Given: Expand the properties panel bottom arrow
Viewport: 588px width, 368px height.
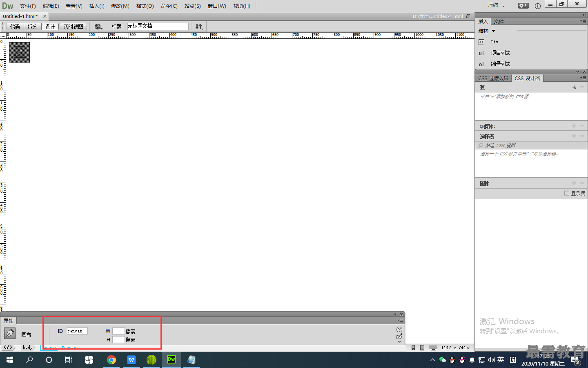Looking at the screenshot, I should point(399,342).
